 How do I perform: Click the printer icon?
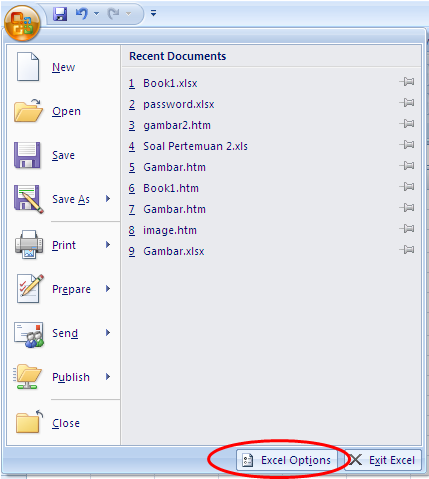coord(29,244)
